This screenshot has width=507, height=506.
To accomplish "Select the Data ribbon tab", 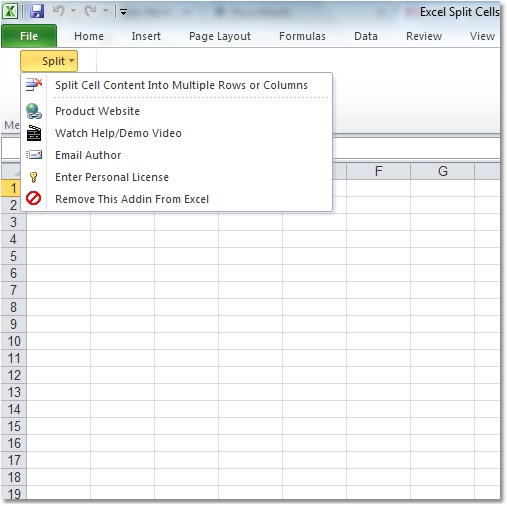I will pos(366,36).
